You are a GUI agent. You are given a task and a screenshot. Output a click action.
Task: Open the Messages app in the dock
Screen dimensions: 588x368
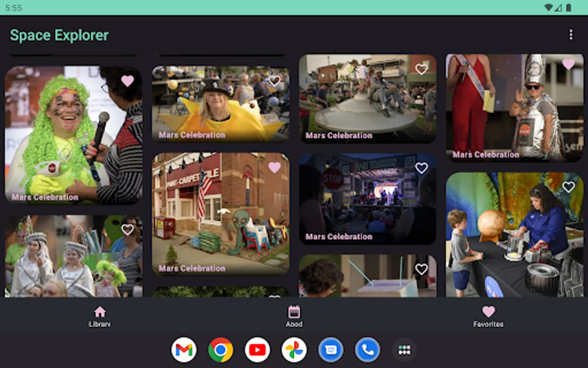[x=331, y=350]
